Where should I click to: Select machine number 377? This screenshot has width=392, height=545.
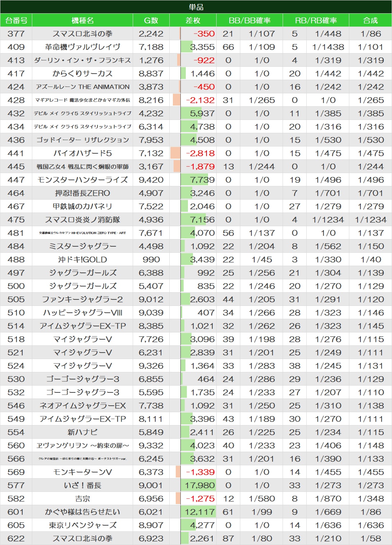coord(16,34)
